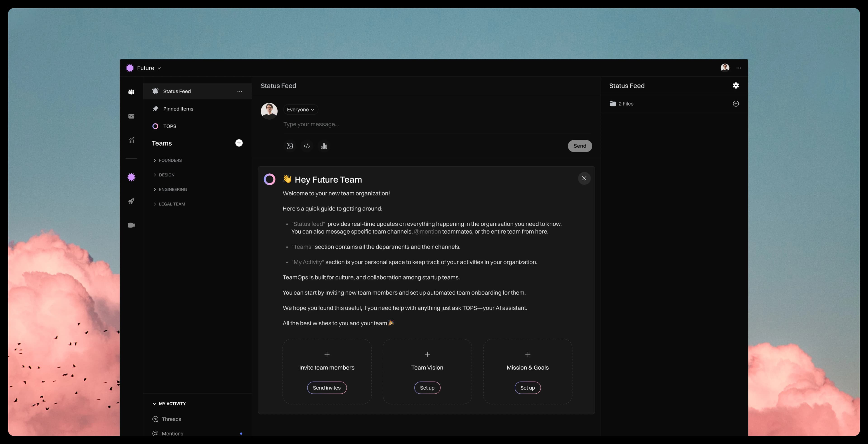The width and height of the screenshot is (868, 444).
Task: Click Send invites to invite team members
Action: coord(326,388)
